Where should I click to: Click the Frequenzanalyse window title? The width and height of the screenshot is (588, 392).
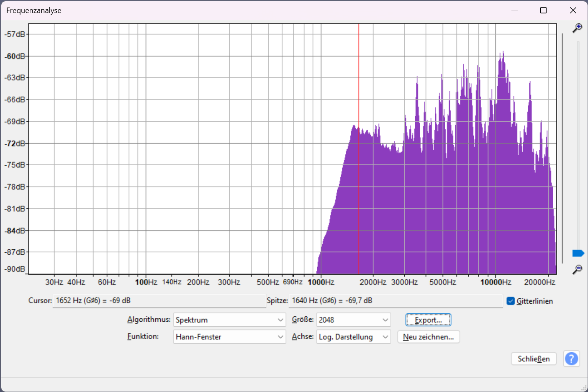coord(34,10)
